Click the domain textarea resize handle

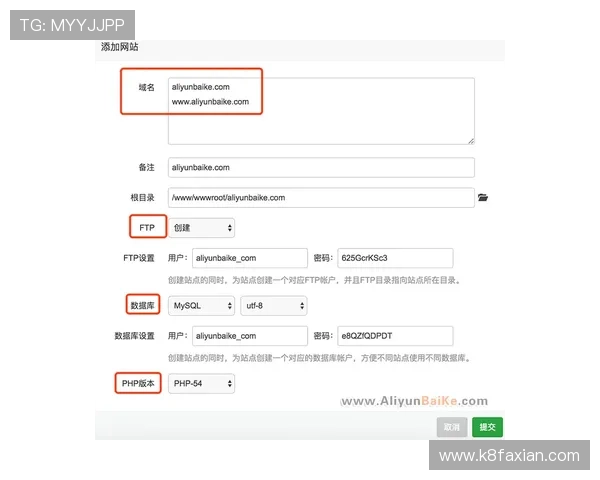pos(471,141)
